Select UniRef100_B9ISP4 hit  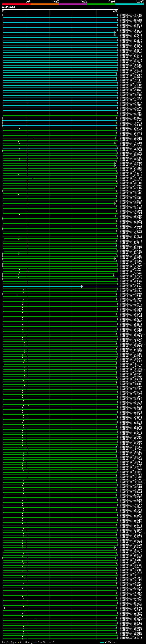click(131, 337)
